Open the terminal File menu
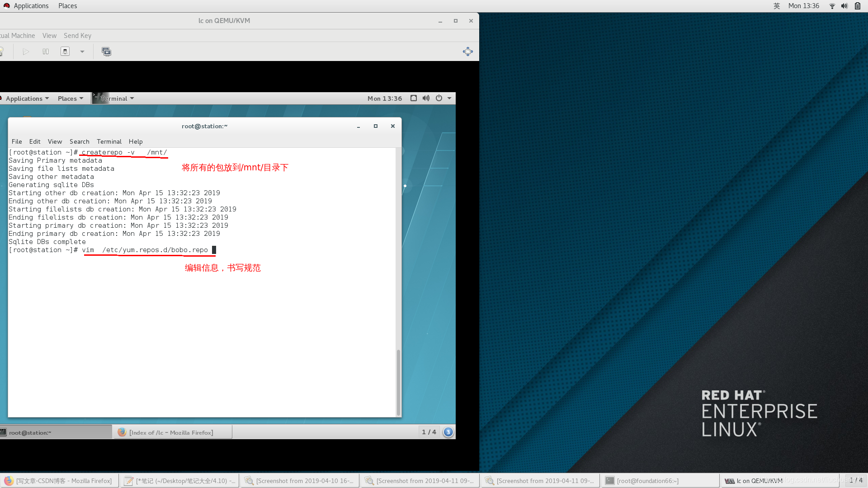The image size is (868, 488). (17, 141)
